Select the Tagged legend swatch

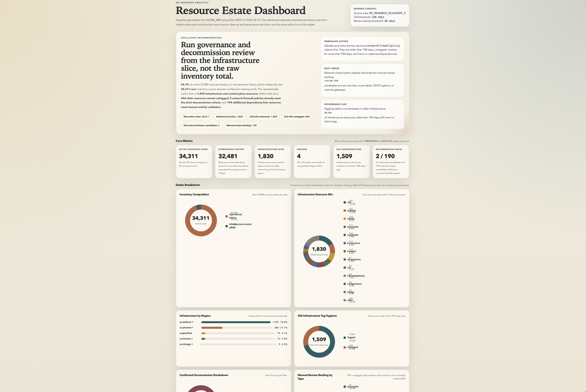click(x=345, y=338)
